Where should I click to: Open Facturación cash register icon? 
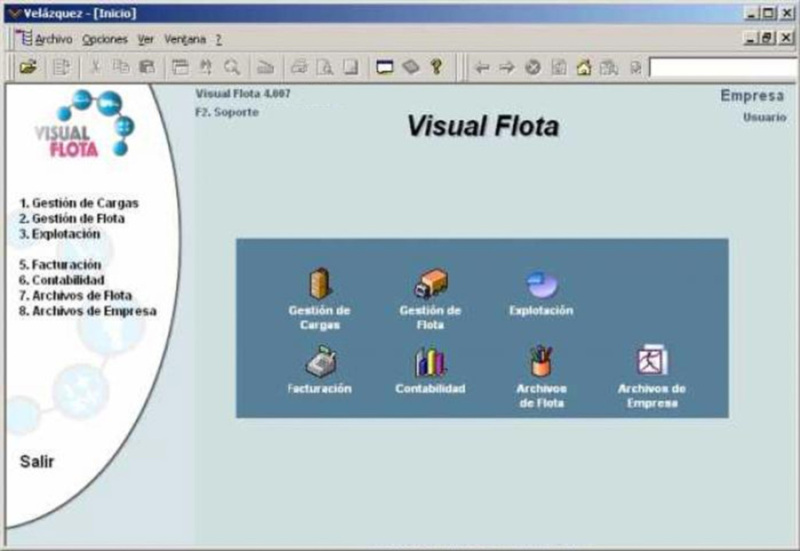tap(321, 361)
